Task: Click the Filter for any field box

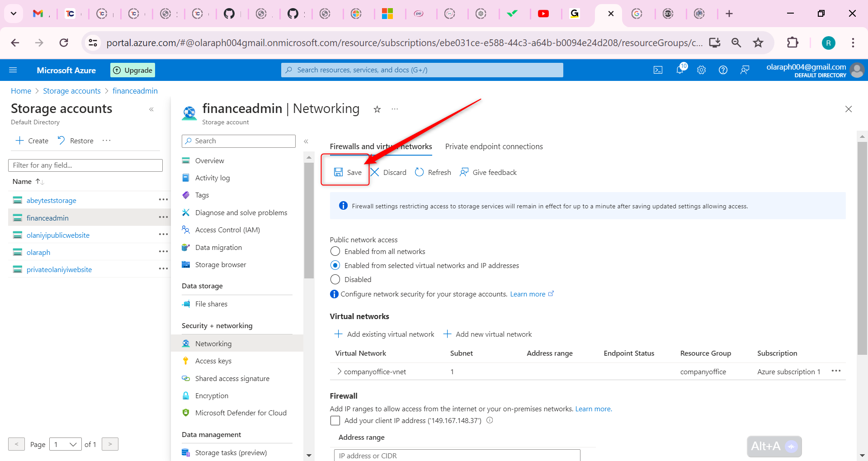Action: coord(85,165)
